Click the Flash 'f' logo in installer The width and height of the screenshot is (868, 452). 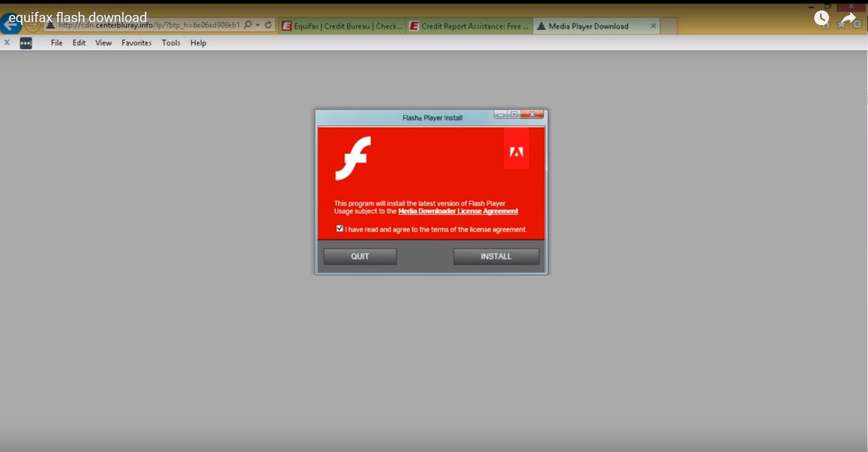353,158
